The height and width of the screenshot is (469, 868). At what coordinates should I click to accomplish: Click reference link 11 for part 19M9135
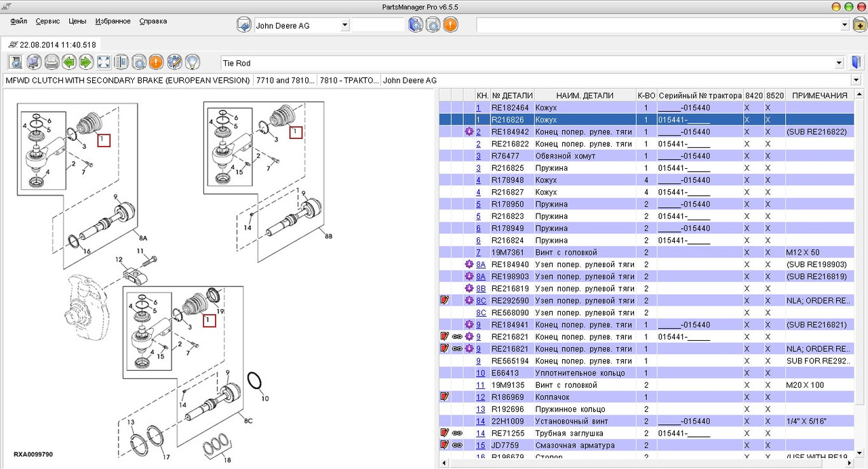pos(480,385)
